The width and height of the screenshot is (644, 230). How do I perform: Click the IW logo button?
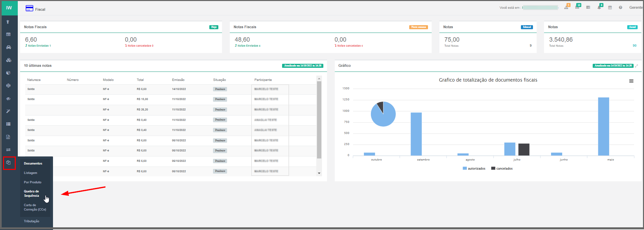(9, 8)
